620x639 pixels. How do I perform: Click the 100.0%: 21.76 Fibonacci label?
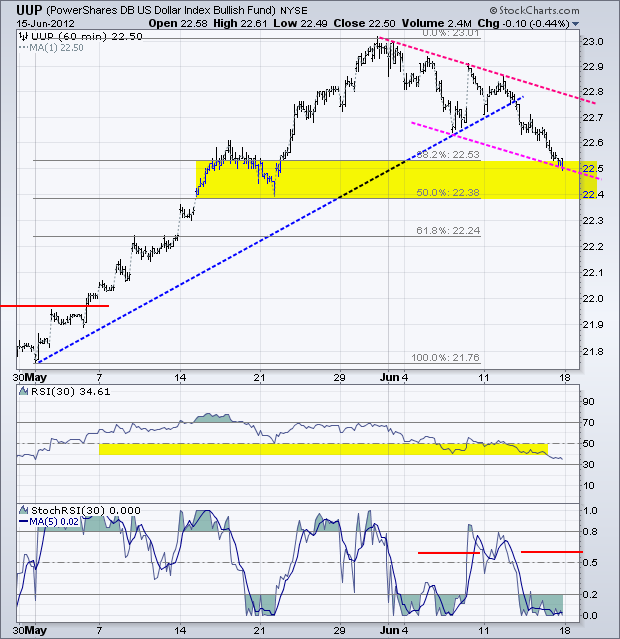tap(445, 358)
